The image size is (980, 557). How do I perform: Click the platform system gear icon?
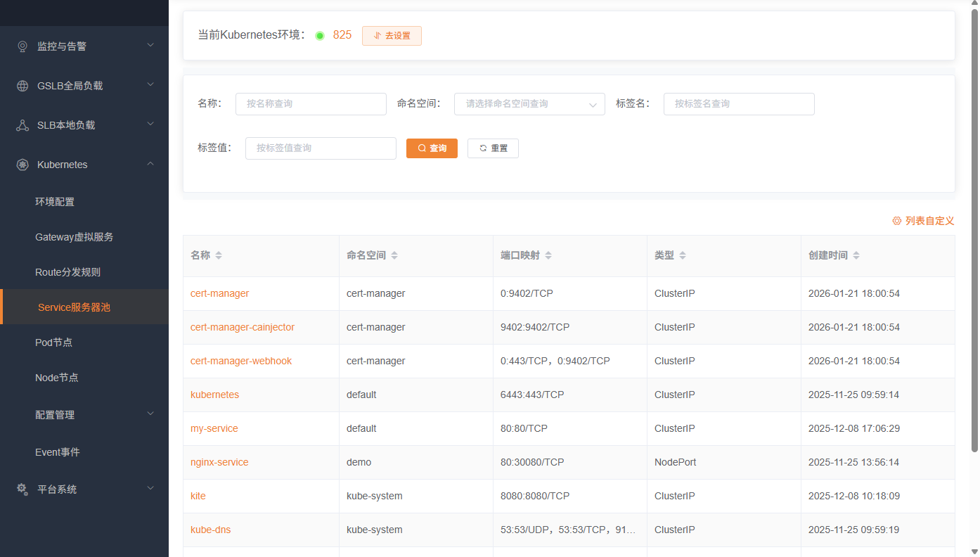click(x=22, y=489)
